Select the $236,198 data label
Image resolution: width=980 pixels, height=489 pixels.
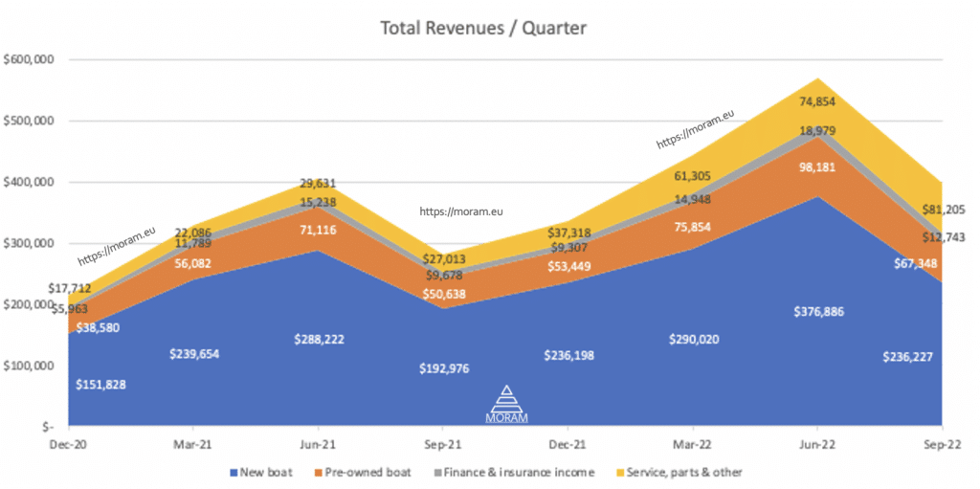(568, 355)
